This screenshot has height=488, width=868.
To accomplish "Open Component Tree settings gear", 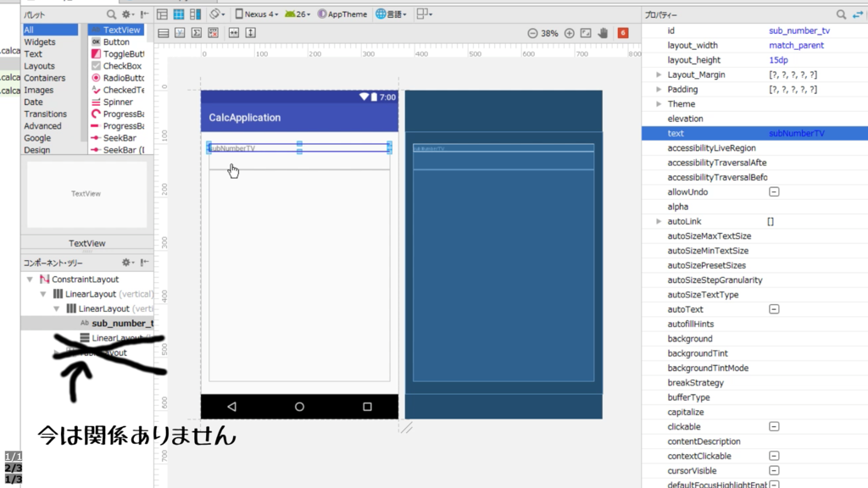I will point(128,263).
